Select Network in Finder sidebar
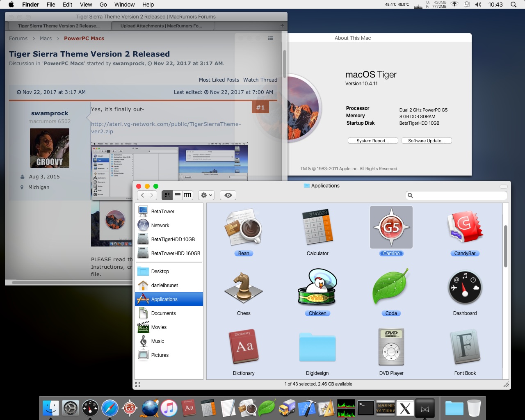 pyautogui.click(x=169, y=226)
